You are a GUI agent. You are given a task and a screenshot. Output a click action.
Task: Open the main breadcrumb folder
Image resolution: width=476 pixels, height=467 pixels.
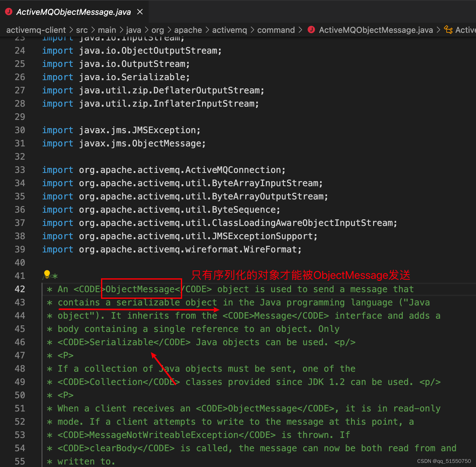click(107, 30)
